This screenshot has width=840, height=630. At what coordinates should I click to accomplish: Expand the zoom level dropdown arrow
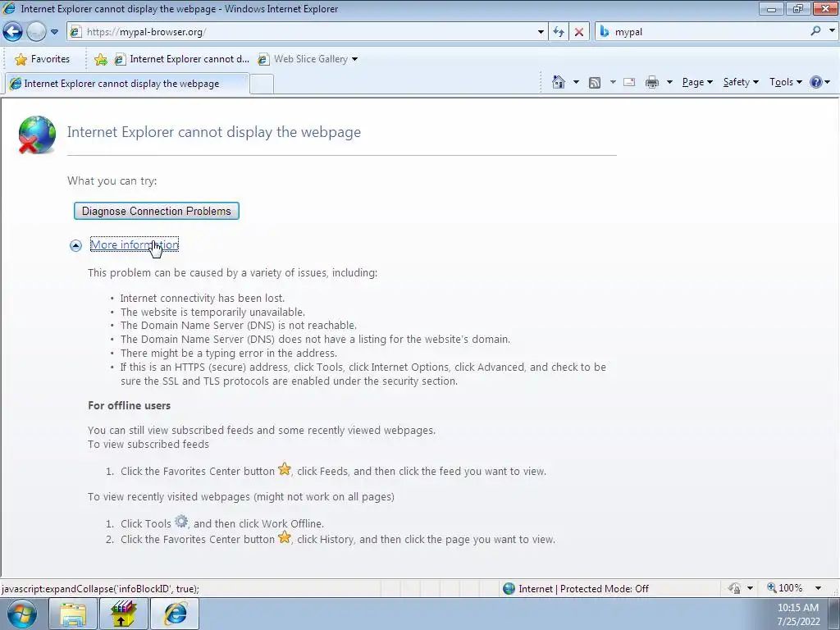coord(818,588)
